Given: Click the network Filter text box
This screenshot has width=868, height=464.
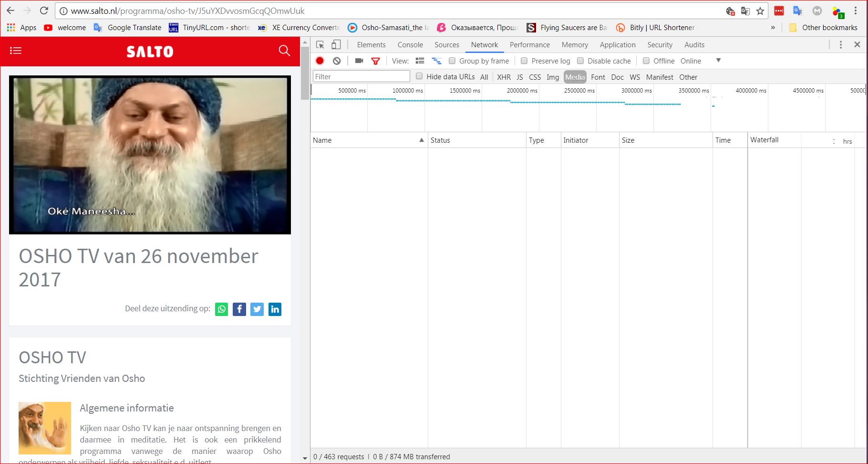Looking at the screenshot, I should click(x=362, y=76).
